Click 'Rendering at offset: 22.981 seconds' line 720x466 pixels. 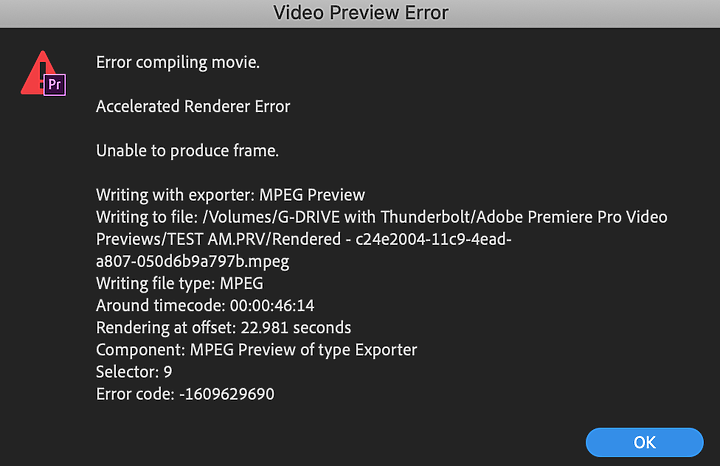coord(223,327)
